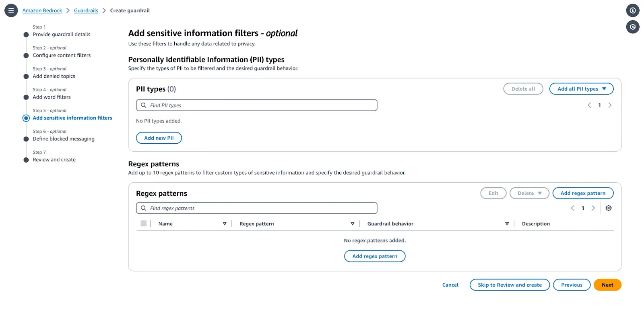Go to Configure content filters step
Screen dimensions: 644x318
pos(62,55)
